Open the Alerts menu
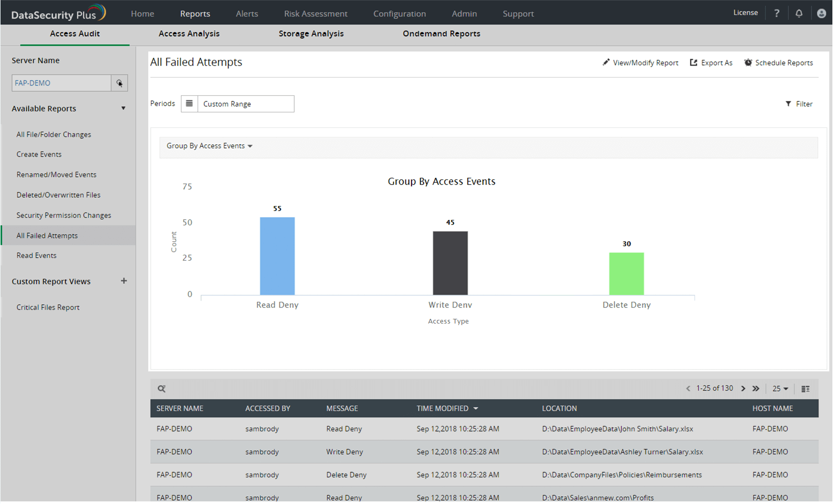The height and width of the screenshot is (504, 835). 248,14
